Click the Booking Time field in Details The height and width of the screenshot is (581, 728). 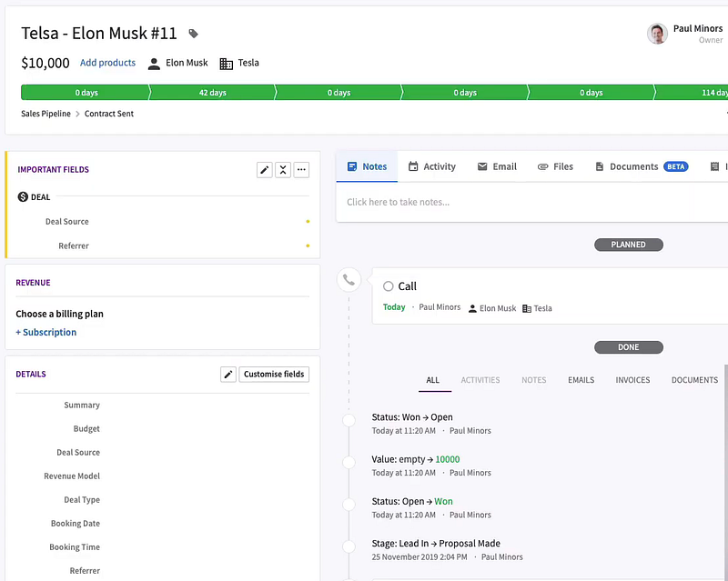pos(163,547)
